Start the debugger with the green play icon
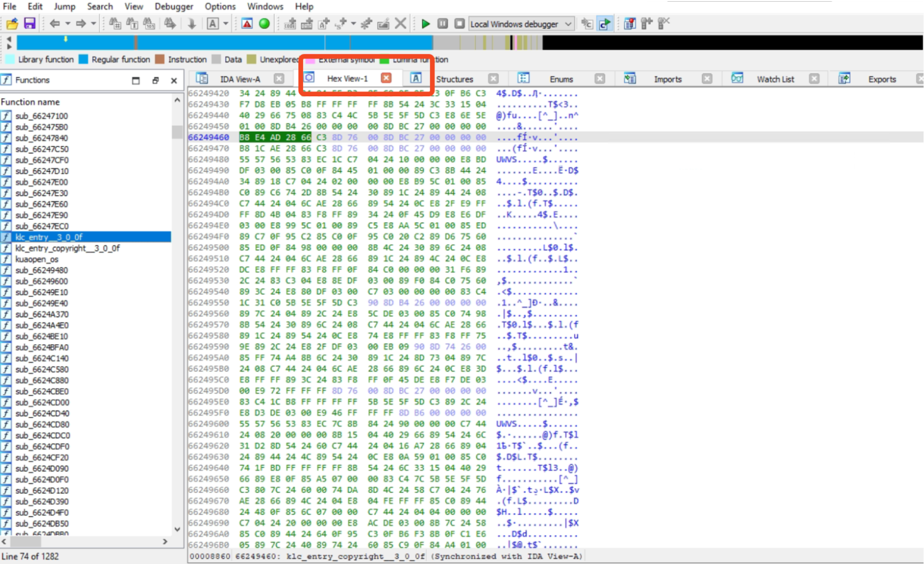The width and height of the screenshot is (924, 564). pyautogui.click(x=425, y=23)
